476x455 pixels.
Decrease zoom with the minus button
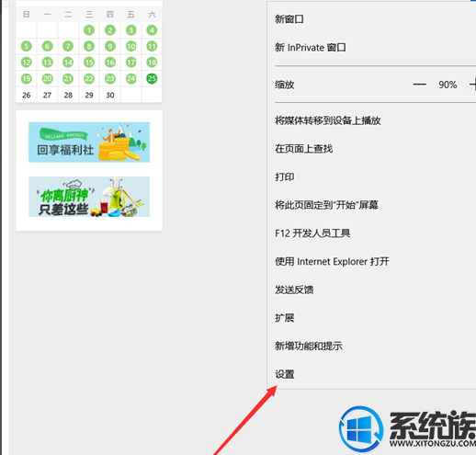pyautogui.click(x=419, y=85)
